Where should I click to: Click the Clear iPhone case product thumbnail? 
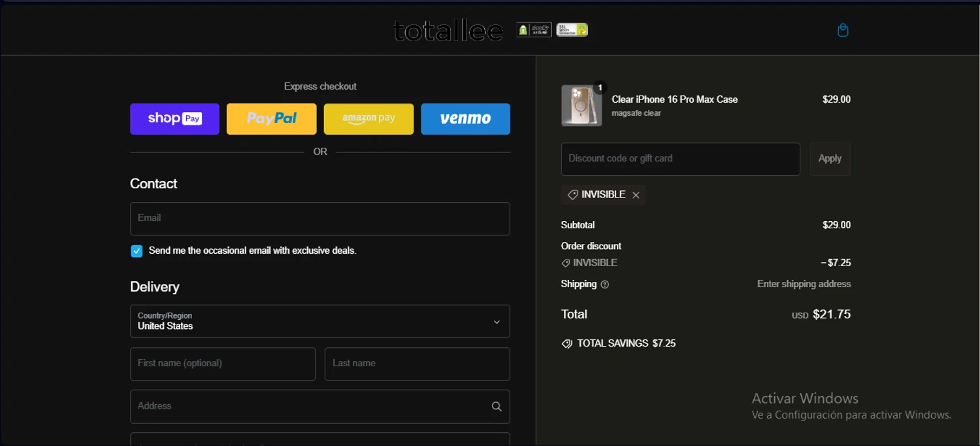(581, 105)
